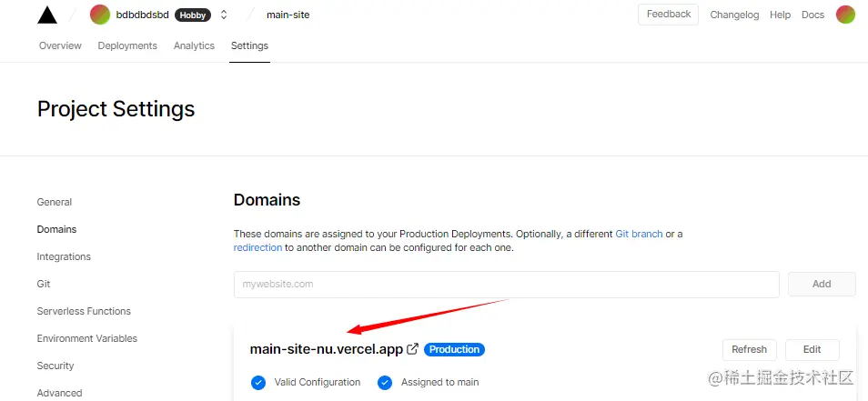This screenshot has height=401, width=868.
Task: Open Integrations settings section
Action: coord(64,256)
